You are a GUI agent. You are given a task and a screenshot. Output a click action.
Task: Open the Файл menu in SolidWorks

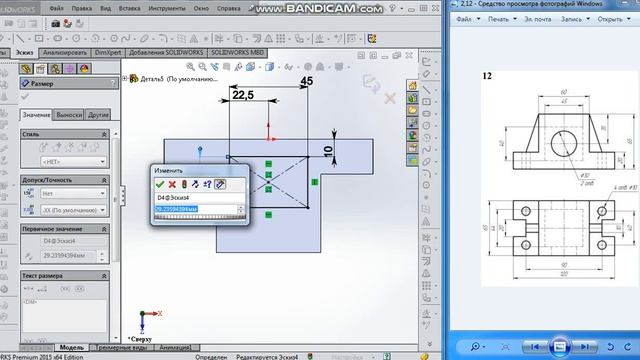[x=56, y=8]
